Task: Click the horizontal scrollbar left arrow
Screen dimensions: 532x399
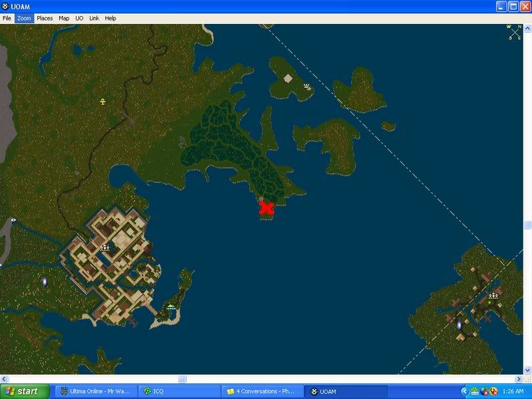Action: coord(4,379)
